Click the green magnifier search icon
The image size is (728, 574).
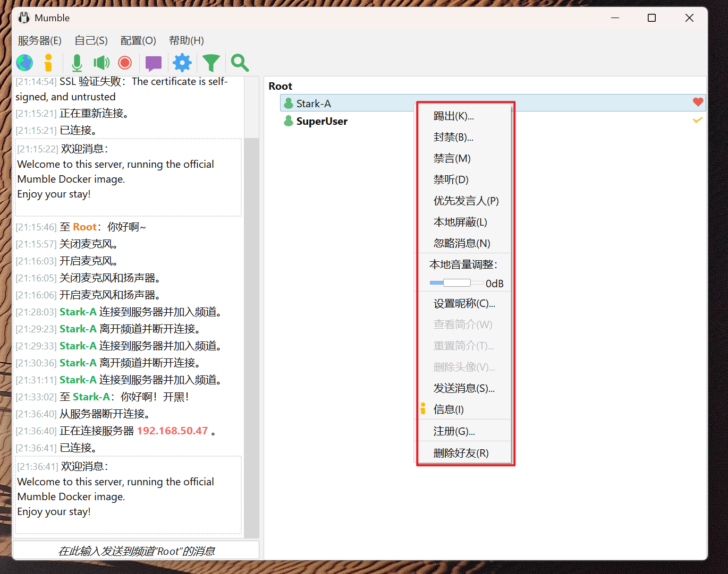pyautogui.click(x=240, y=63)
